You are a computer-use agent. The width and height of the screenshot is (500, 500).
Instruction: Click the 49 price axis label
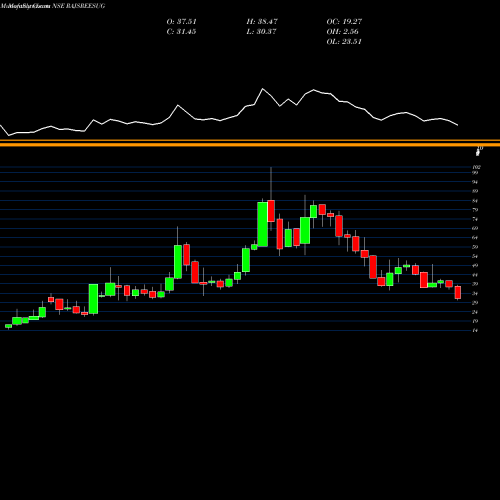[475, 265]
